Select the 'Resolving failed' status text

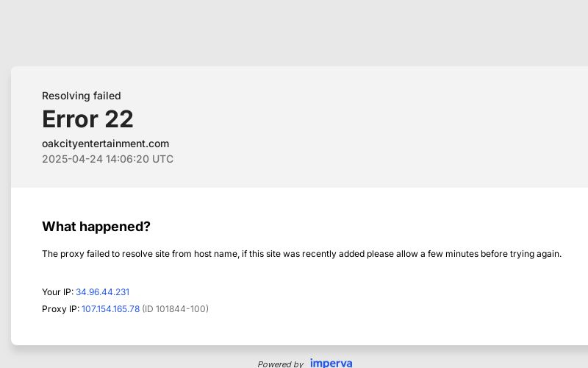[x=81, y=96]
